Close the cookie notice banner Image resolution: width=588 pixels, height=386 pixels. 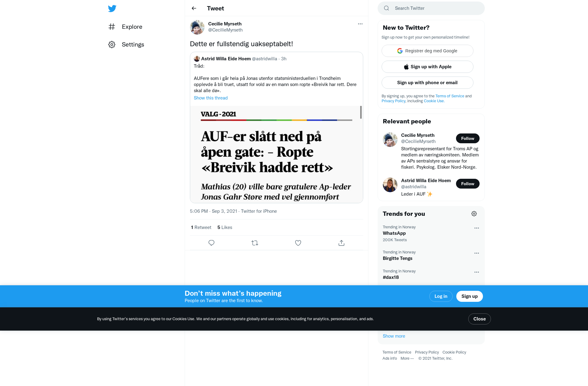point(480,319)
